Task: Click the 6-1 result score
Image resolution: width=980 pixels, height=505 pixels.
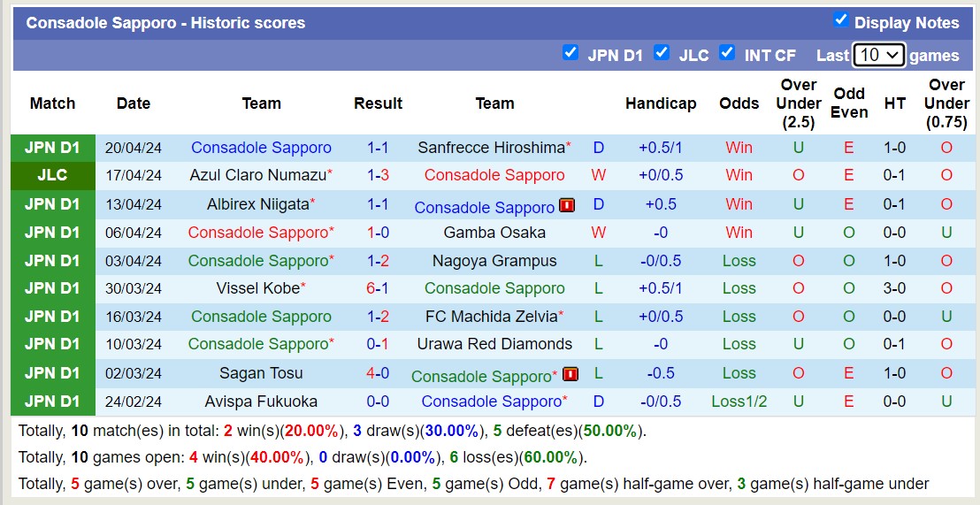Action: click(378, 288)
